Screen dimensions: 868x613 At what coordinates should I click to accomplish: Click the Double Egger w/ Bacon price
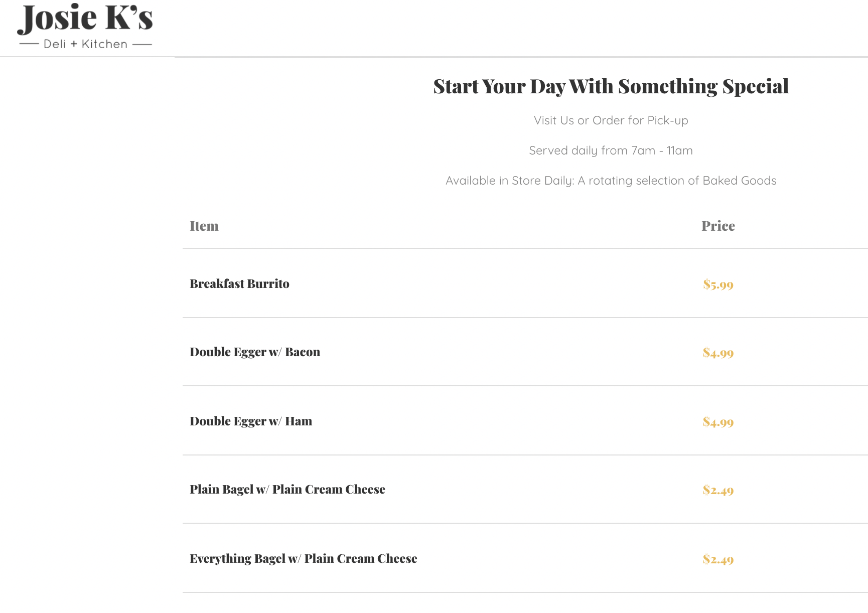[718, 353]
